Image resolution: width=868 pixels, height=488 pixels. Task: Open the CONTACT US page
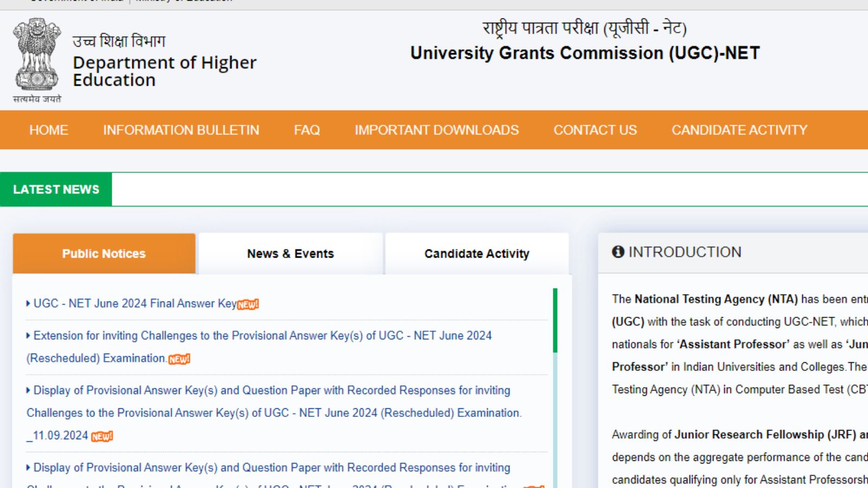[595, 130]
